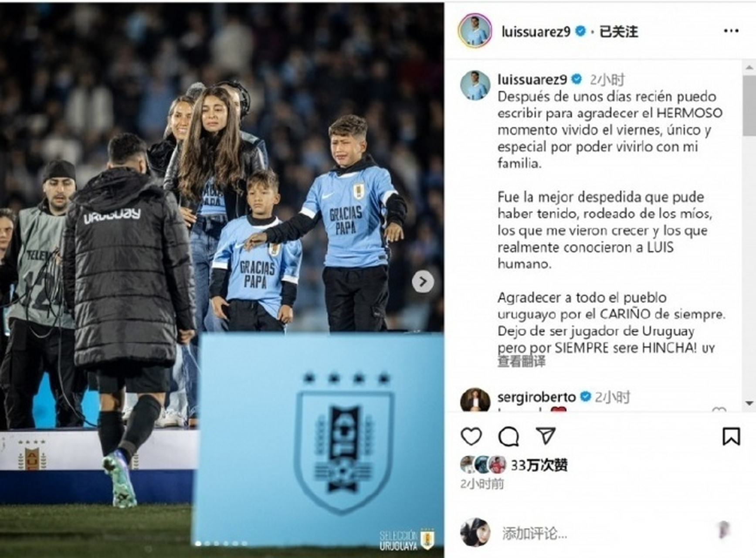Viewport: 756px width, 558px height.
Task: Like the post with the heart icon
Action: [471, 436]
